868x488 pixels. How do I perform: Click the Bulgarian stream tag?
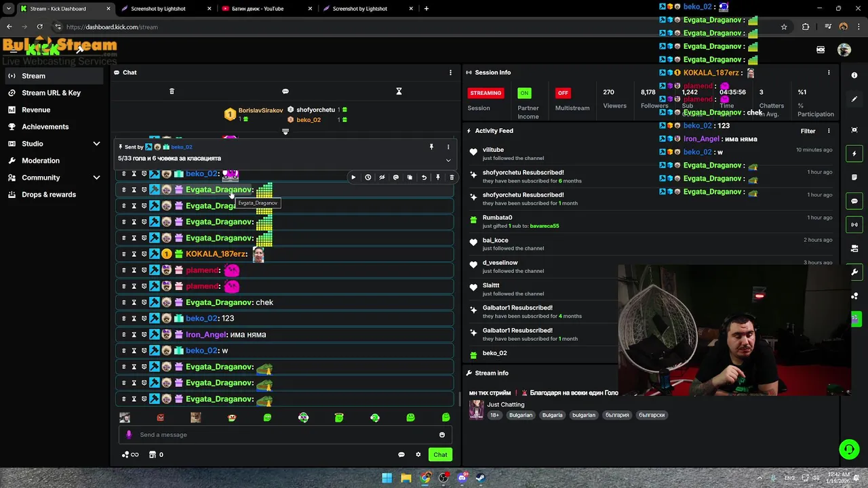tap(521, 415)
